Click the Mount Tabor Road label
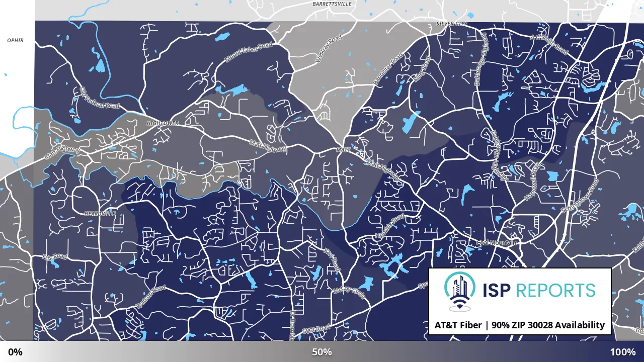The height and width of the screenshot is (362, 644). 248,52
